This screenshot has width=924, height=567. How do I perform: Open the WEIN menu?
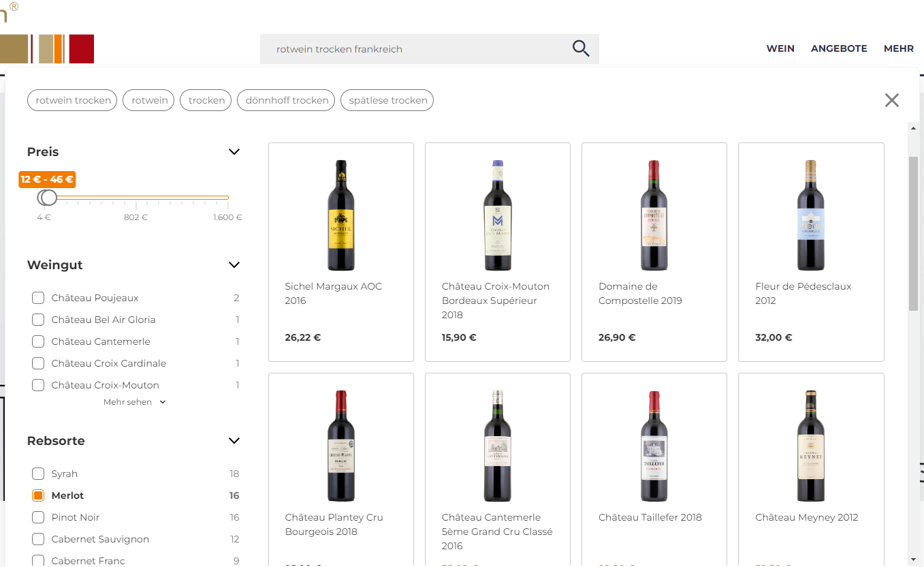(780, 49)
